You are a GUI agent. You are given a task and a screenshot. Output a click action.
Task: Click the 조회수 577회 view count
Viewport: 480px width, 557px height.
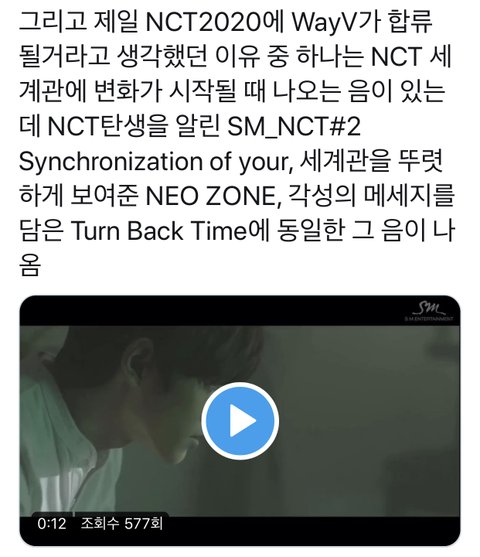(x=122, y=524)
